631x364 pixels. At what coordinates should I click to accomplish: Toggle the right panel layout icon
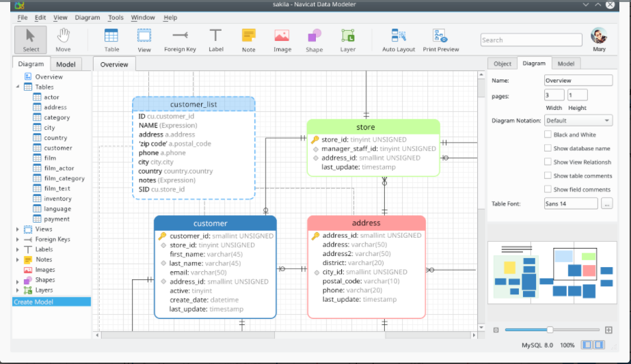point(599,345)
